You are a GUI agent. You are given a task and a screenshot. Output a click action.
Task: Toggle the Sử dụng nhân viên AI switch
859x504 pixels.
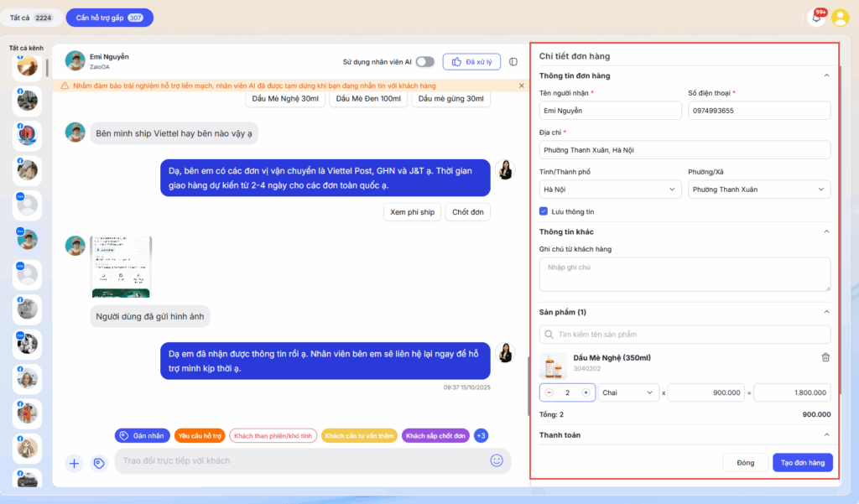click(x=425, y=62)
